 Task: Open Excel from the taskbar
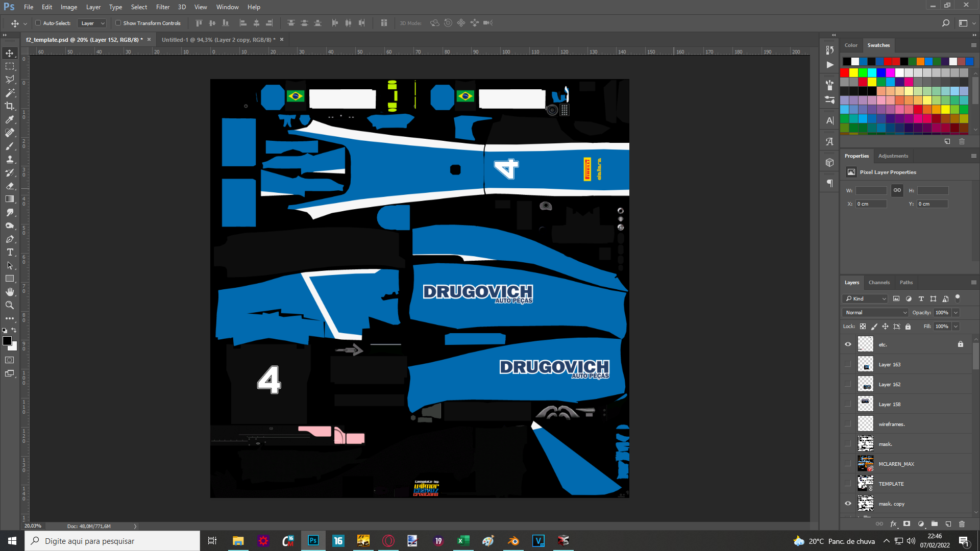point(463,541)
